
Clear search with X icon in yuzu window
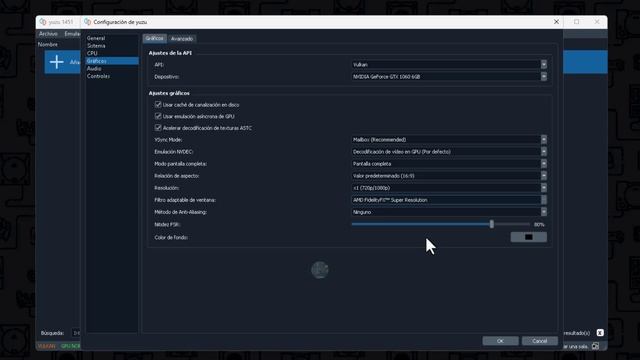coord(600,333)
